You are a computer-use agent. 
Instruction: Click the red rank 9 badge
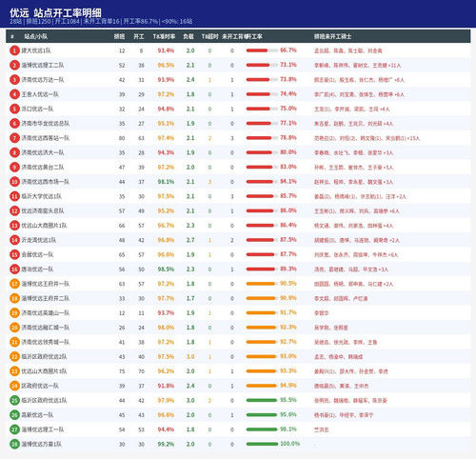(x=14, y=168)
